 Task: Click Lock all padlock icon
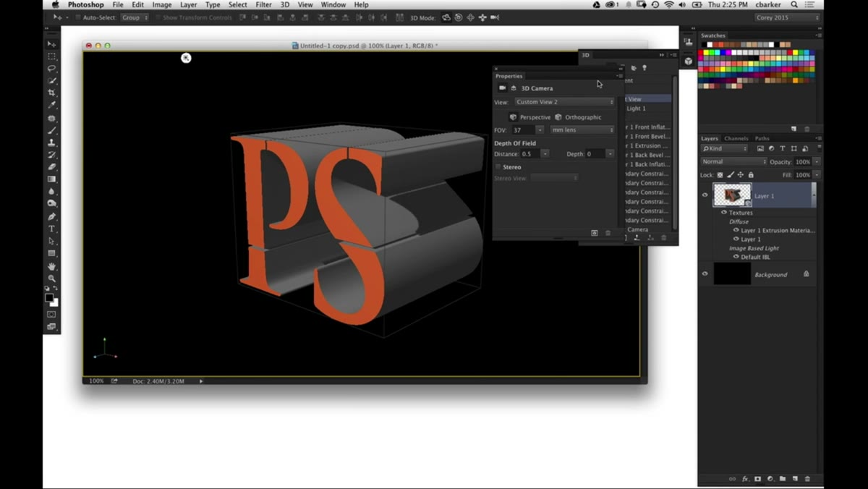[x=750, y=175]
